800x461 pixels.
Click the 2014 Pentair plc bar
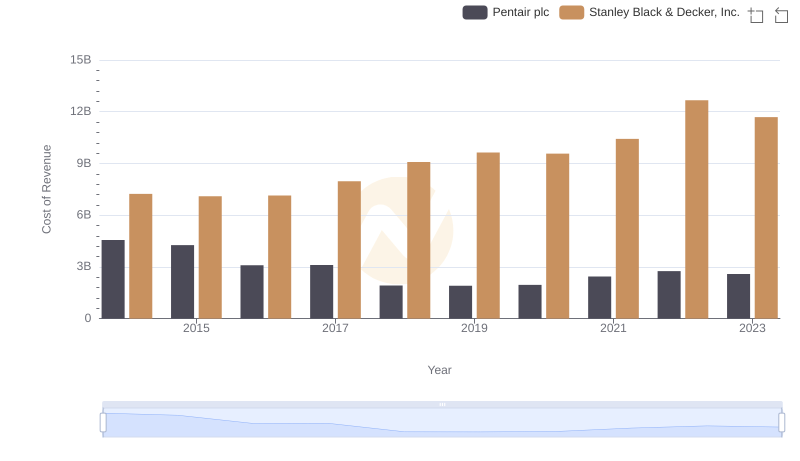pos(113,279)
